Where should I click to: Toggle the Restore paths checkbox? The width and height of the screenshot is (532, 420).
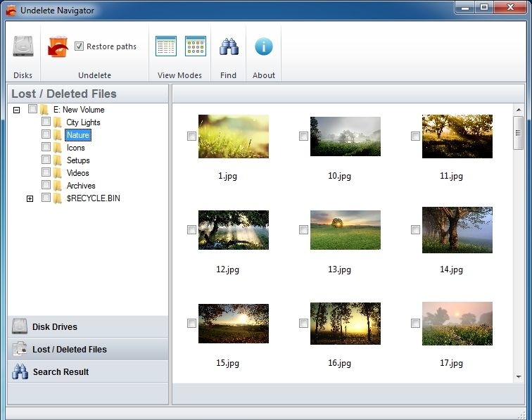tap(80, 46)
